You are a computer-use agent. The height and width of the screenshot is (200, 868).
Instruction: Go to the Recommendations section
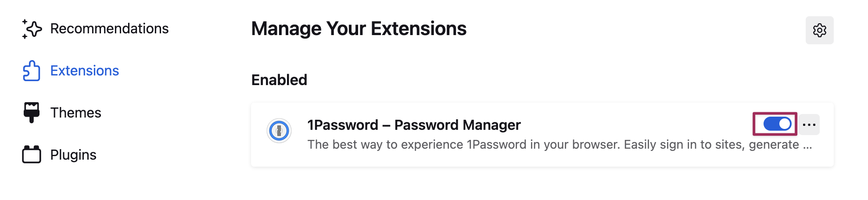[x=109, y=29]
